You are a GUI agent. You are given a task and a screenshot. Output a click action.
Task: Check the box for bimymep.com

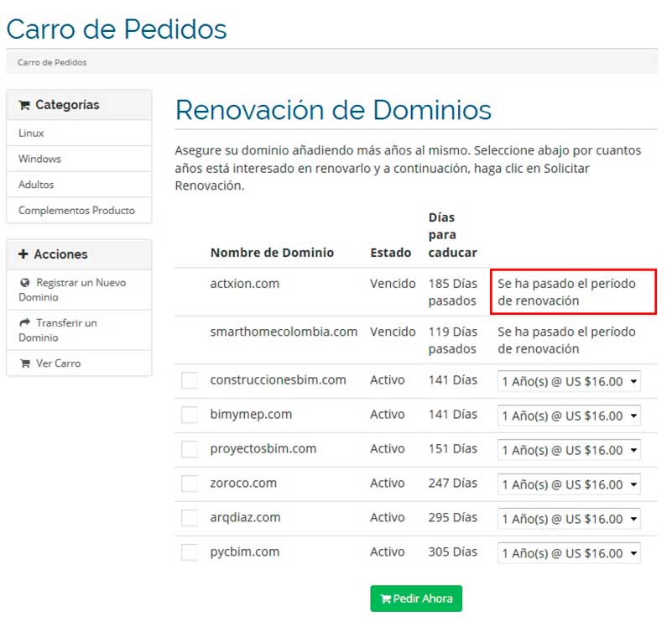[190, 415]
